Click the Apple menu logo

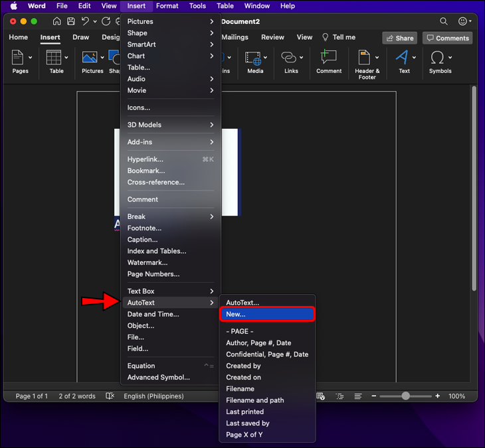click(x=14, y=6)
